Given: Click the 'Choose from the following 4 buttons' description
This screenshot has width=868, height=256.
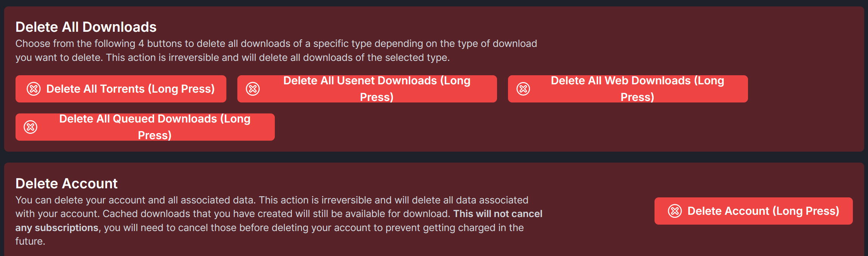Looking at the screenshot, I should [x=276, y=51].
